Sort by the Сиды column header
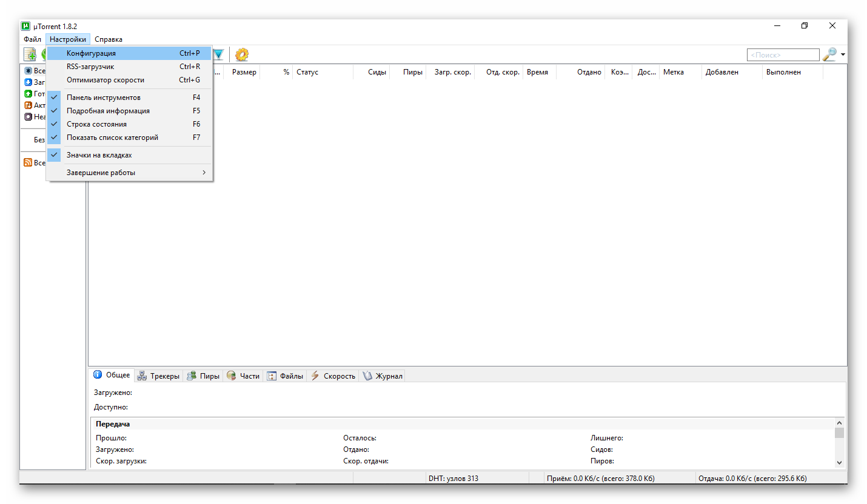This screenshot has width=867, height=504. 371,72
